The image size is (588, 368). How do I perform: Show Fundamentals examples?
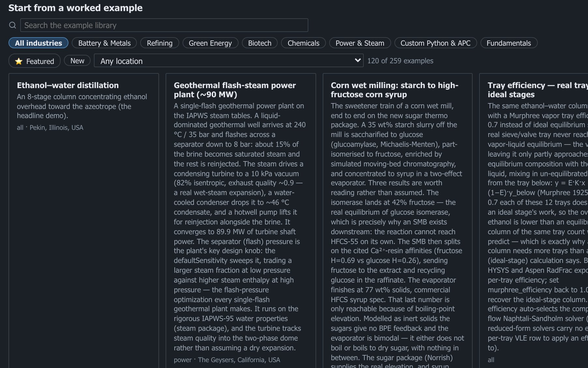tap(509, 43)
